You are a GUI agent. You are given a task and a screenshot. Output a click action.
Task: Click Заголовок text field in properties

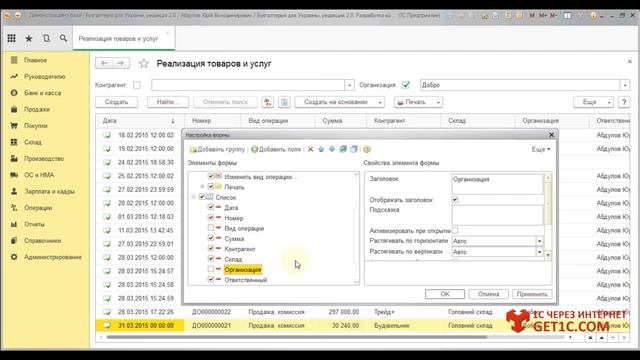pos(498,184)
